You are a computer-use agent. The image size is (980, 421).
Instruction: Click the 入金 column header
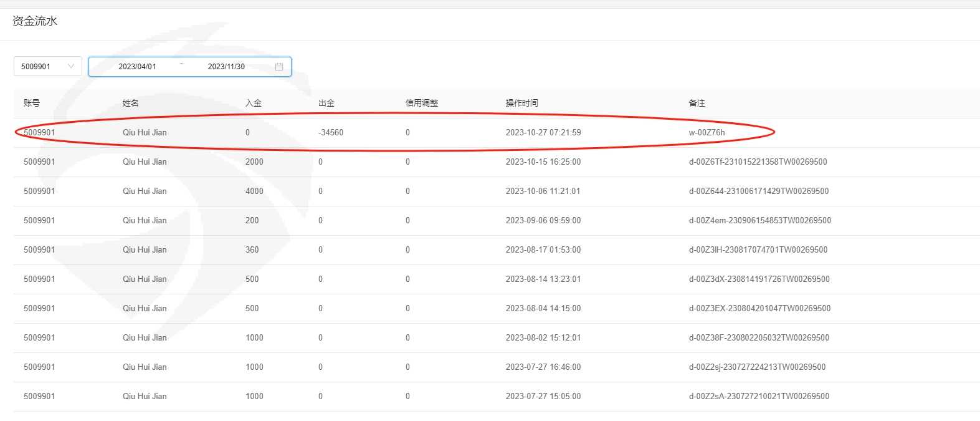tap(254, 103)
